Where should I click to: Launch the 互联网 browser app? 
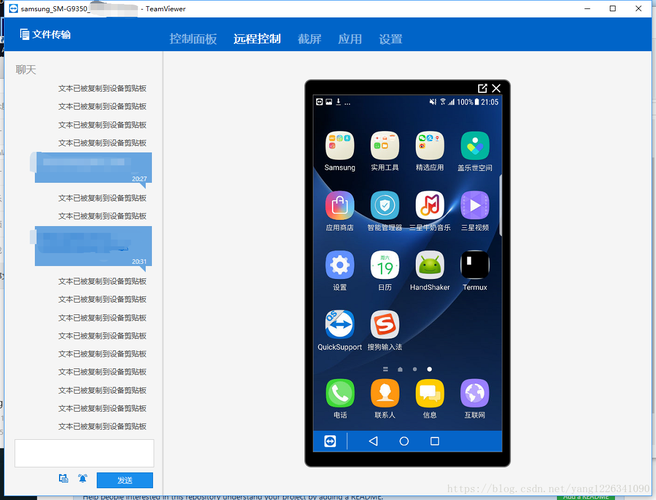click(475, 393)
